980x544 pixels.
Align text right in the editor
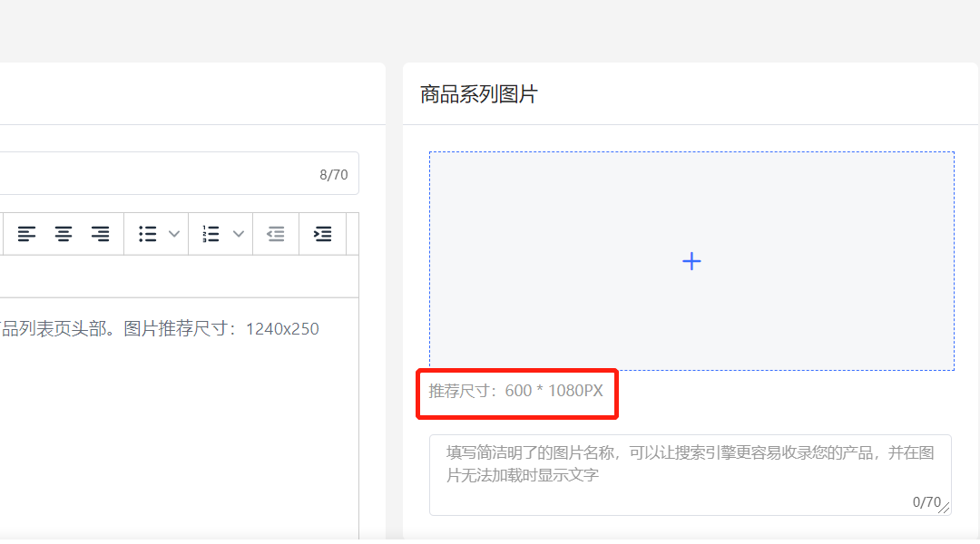100,234
